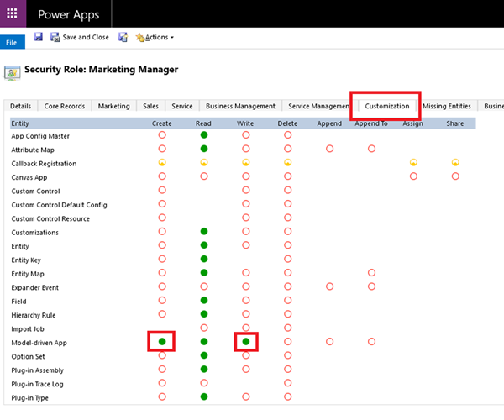
Task: Open the Actions dropdown menu
Action: tap(155, 37)
